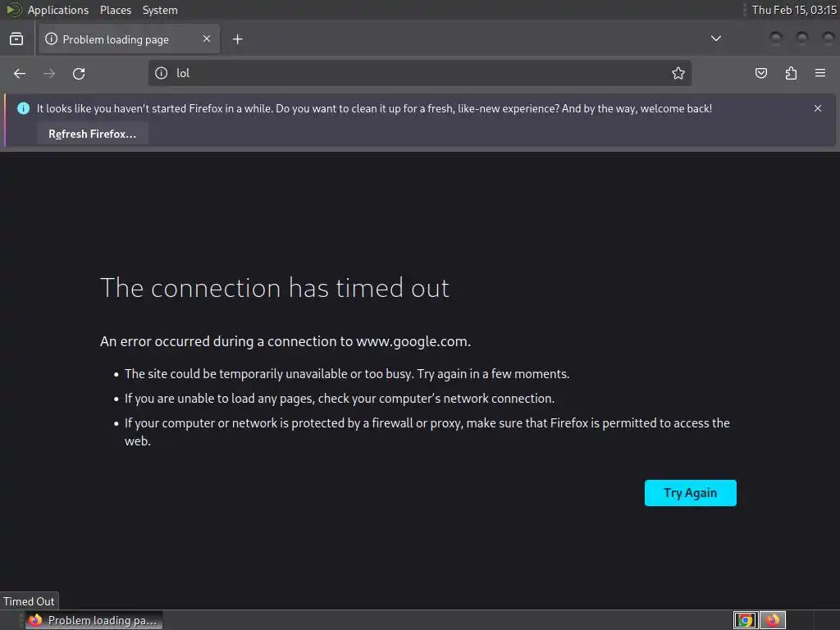This screenshot has width=840, height=630.
Task: Dismiss the Refresh Firefox notification bar
Action: [x=818, y=108]
